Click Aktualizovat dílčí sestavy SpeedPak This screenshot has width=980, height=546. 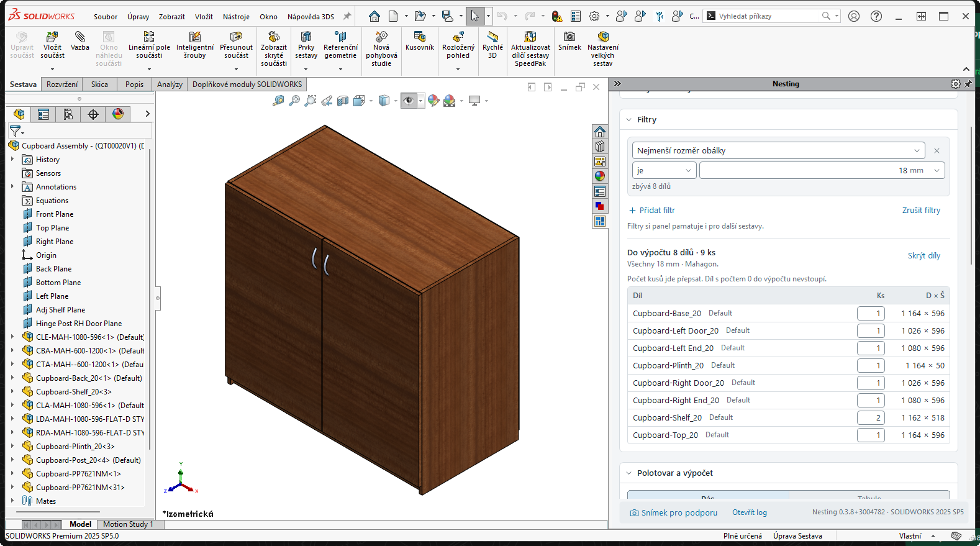point(530,48)
